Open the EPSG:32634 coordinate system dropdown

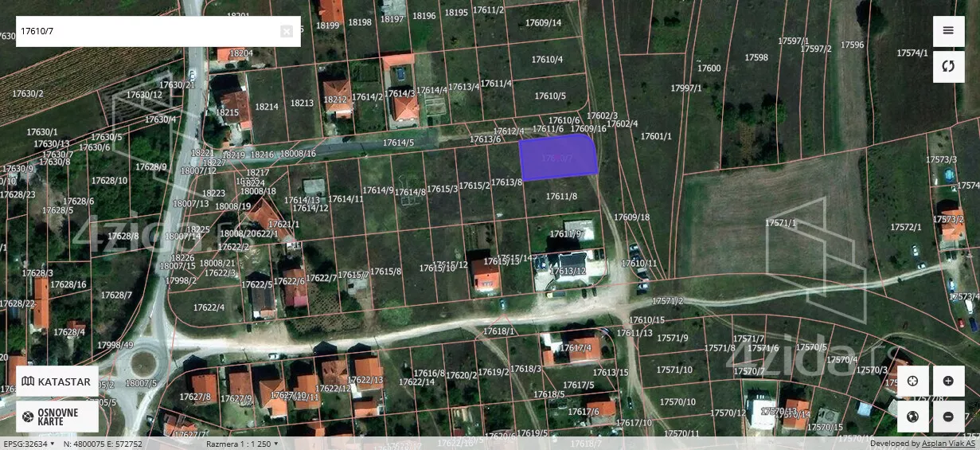coord(29,444)
